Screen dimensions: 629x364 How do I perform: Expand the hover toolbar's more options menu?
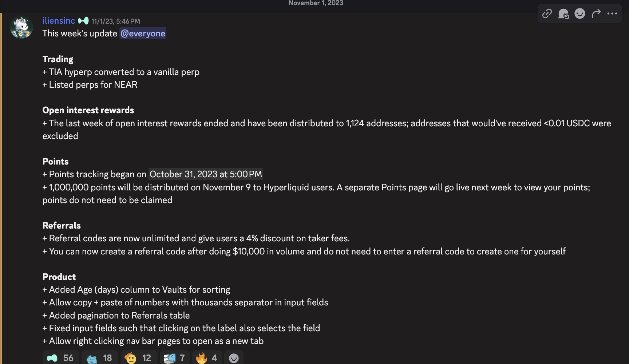pos(613,13)
